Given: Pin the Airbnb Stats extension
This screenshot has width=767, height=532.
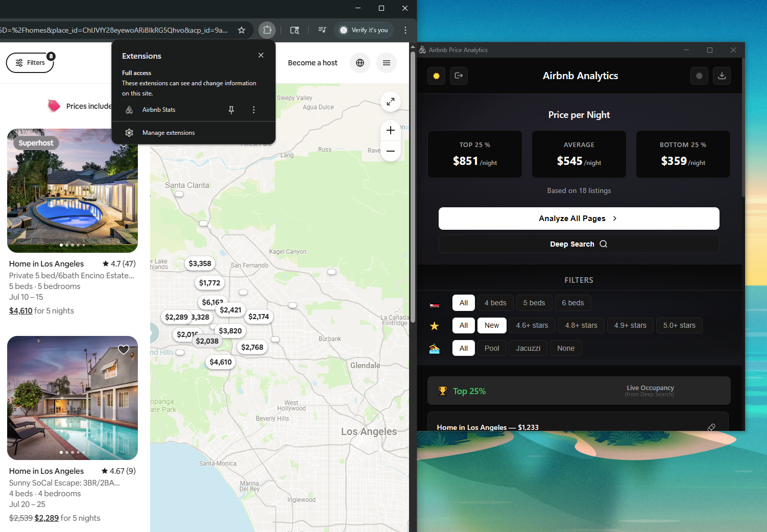Looking at the screenshot, I should 231,110.
